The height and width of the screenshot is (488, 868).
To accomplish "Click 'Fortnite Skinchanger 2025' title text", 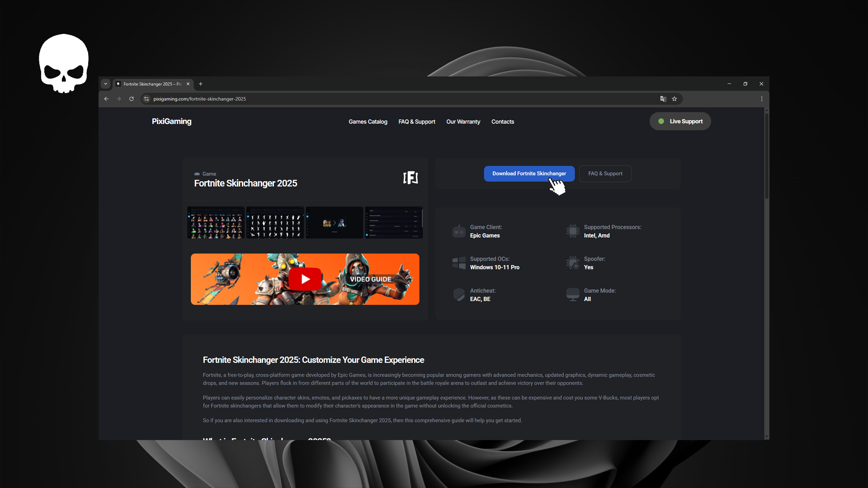I will tap(245, 183).
